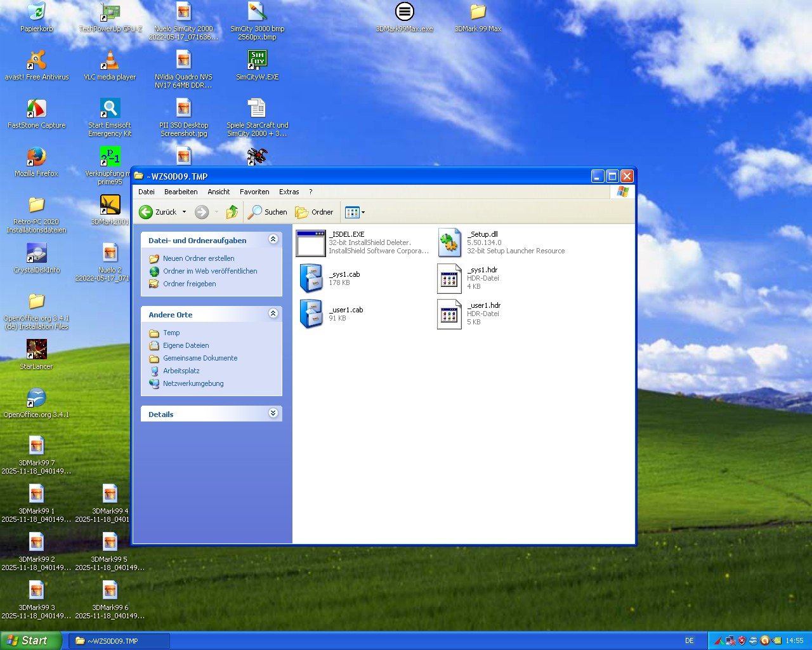Select the StarLancer desktop icon
This screenshot has height=650, width=812.
[x=37, y=349]
